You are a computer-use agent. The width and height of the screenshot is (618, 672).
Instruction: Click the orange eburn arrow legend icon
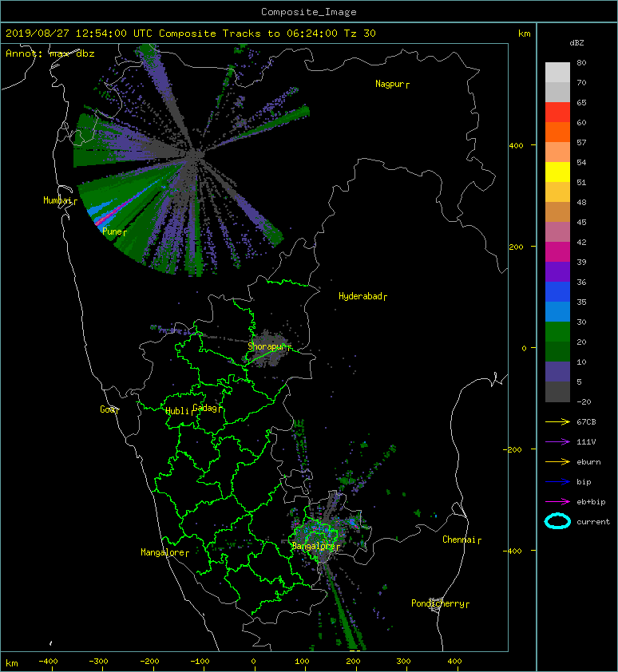coord(557,462)
